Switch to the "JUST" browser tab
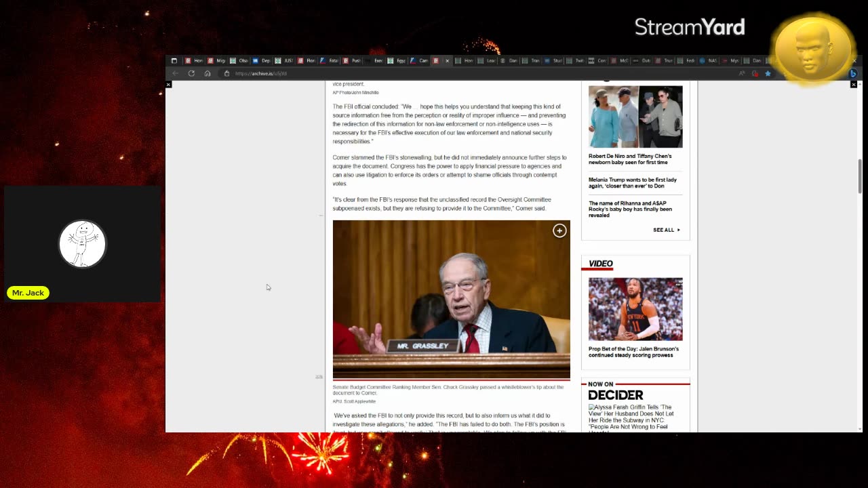 (283, 60)
